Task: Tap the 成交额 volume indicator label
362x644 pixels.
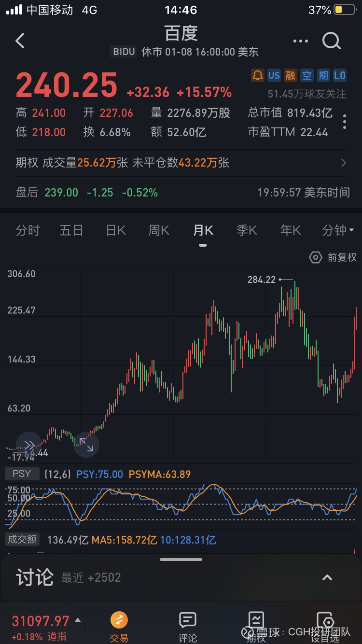Action: tap(22, 540)
